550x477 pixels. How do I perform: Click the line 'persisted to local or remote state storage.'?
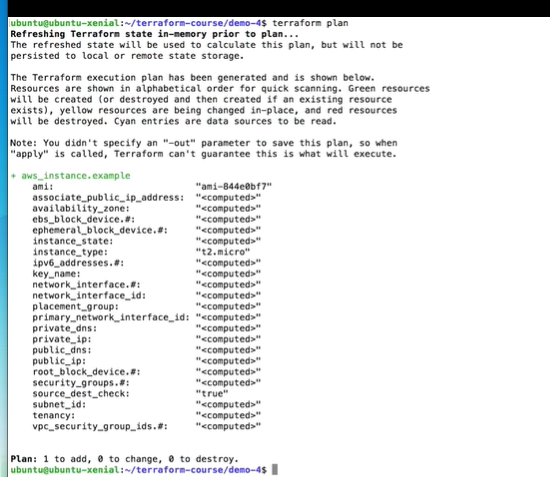pyautogui.click(x=127, y=56)
